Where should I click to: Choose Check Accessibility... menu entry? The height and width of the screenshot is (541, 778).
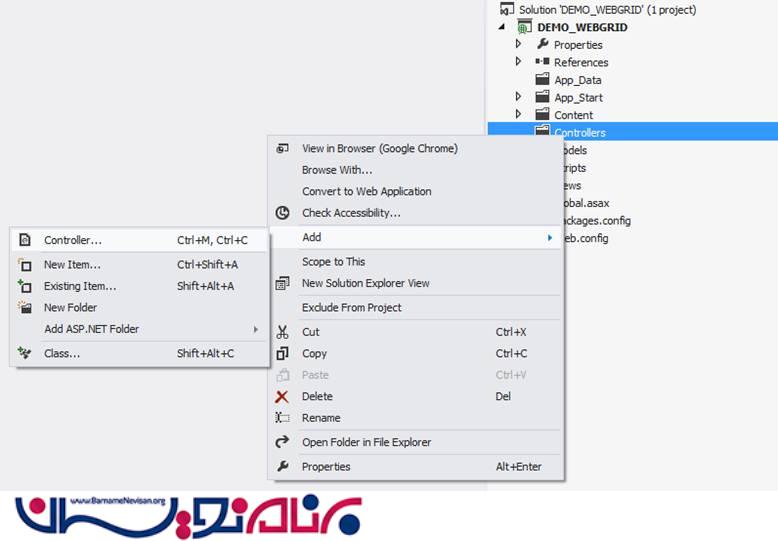coord(415,213)
